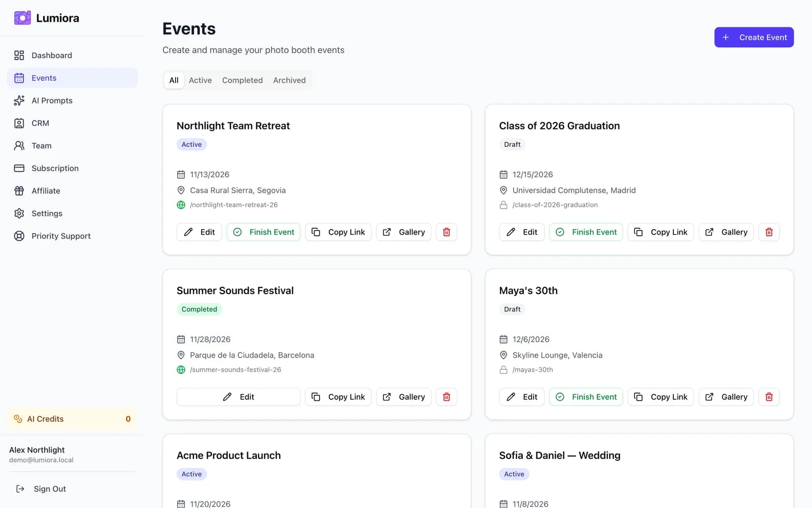
Task: Click globe icon beside /northlight-team-retreat-26
Action: (181, 205)
